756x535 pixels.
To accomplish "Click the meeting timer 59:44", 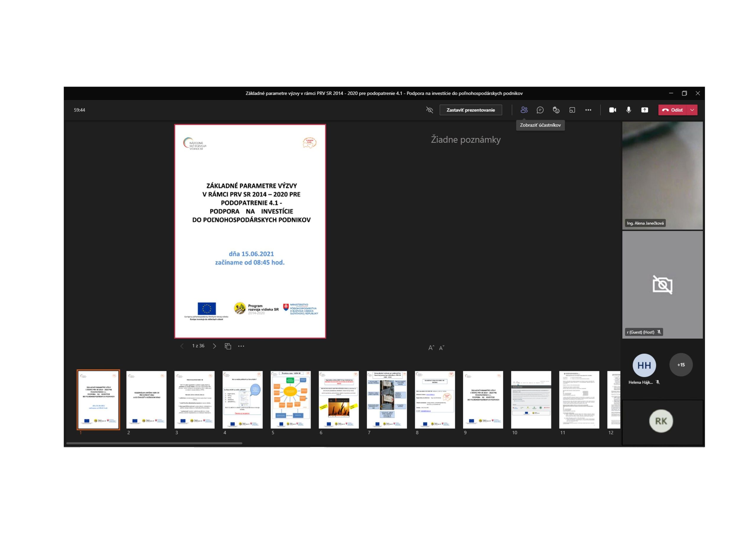I will 79,110.
